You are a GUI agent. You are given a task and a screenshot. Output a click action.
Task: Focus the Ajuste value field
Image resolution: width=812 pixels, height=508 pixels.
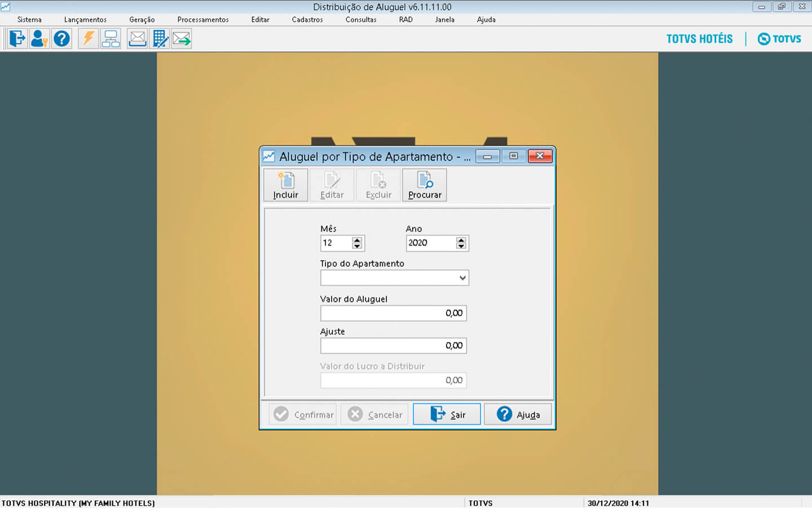click(393, 345)
